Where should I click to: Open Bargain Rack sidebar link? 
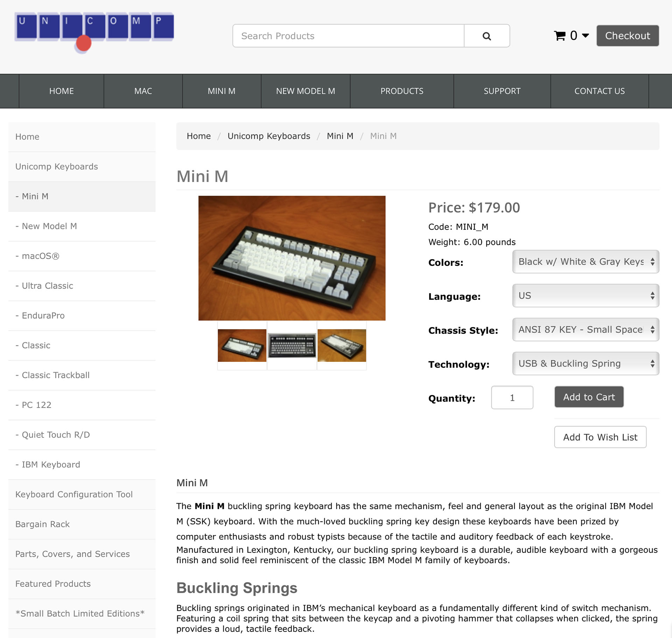(x=82, y=524)
